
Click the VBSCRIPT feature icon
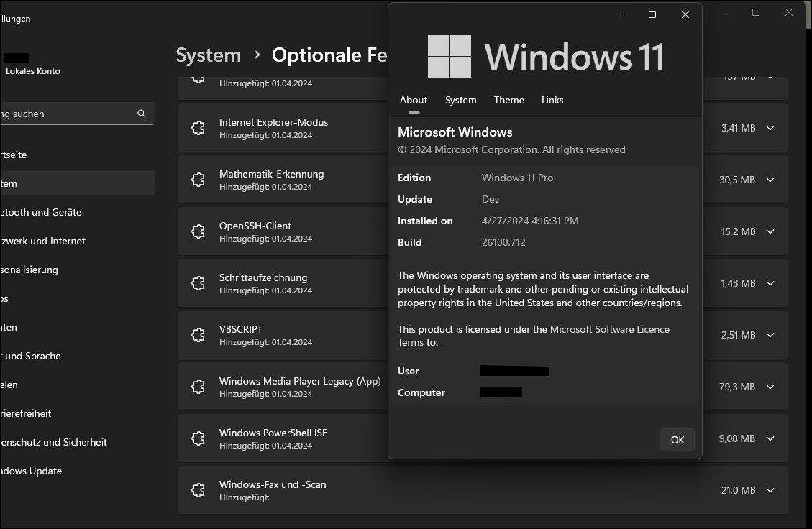click(198, 335)
